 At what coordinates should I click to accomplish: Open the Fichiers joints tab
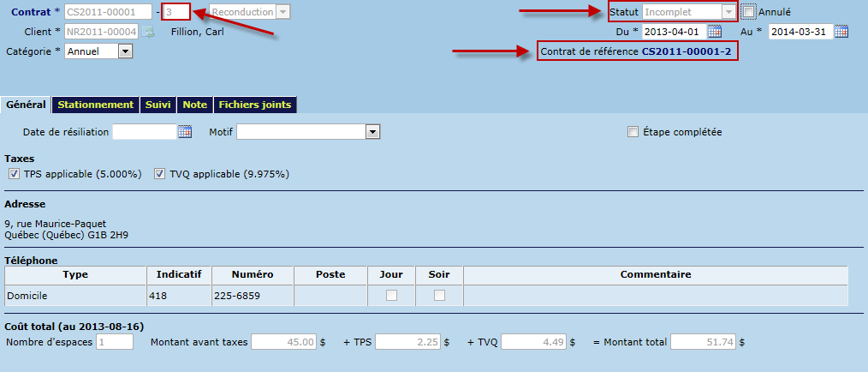(254, 105)
